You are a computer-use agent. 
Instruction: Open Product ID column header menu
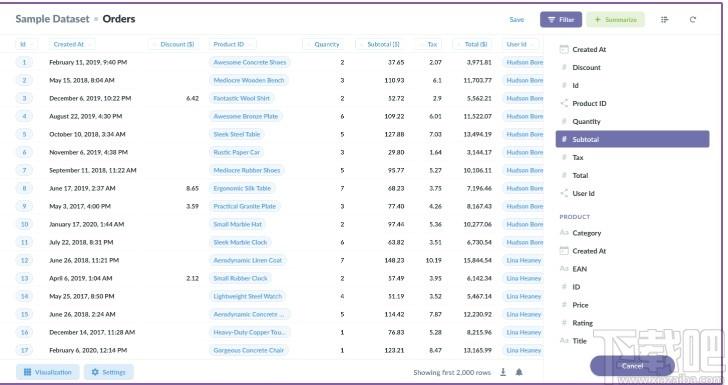232,44
